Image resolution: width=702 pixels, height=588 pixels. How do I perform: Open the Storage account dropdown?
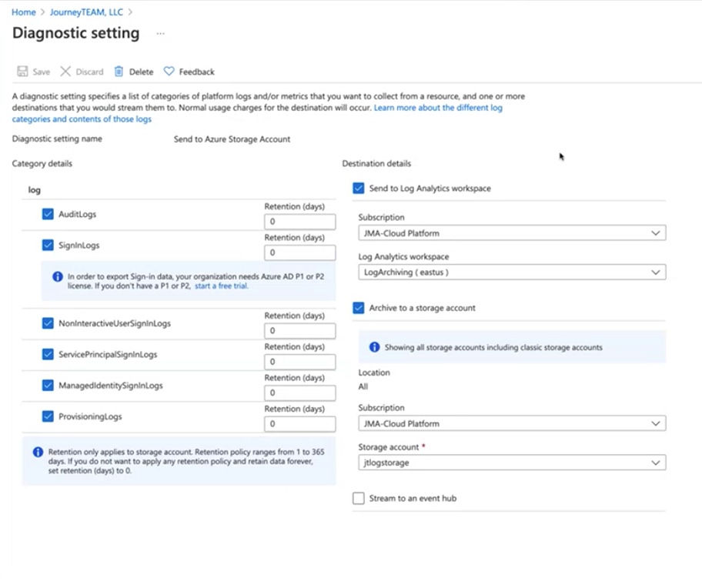[x=511, y=463]
